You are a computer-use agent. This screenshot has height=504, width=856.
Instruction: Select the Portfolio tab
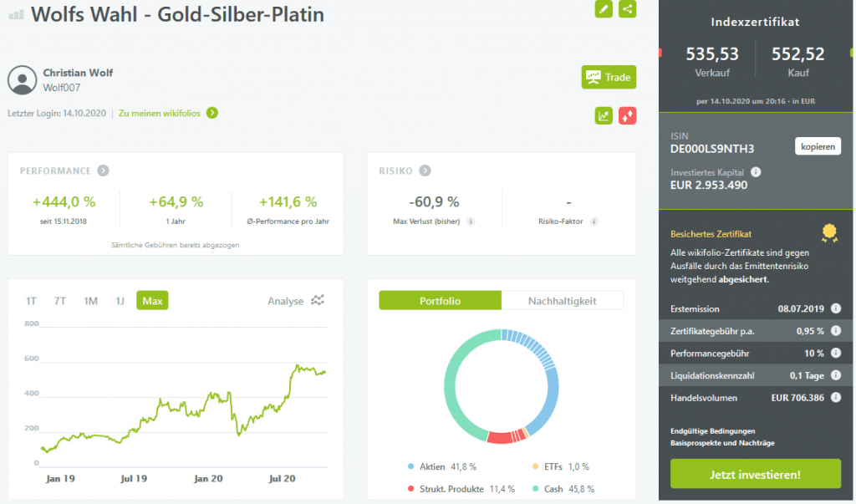(440, 301)
